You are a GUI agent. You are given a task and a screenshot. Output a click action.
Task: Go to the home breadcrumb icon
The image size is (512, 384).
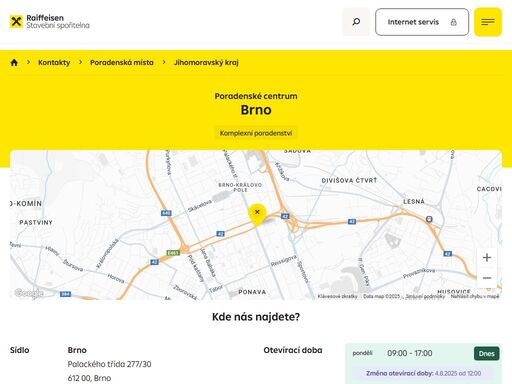pos(14,62)
